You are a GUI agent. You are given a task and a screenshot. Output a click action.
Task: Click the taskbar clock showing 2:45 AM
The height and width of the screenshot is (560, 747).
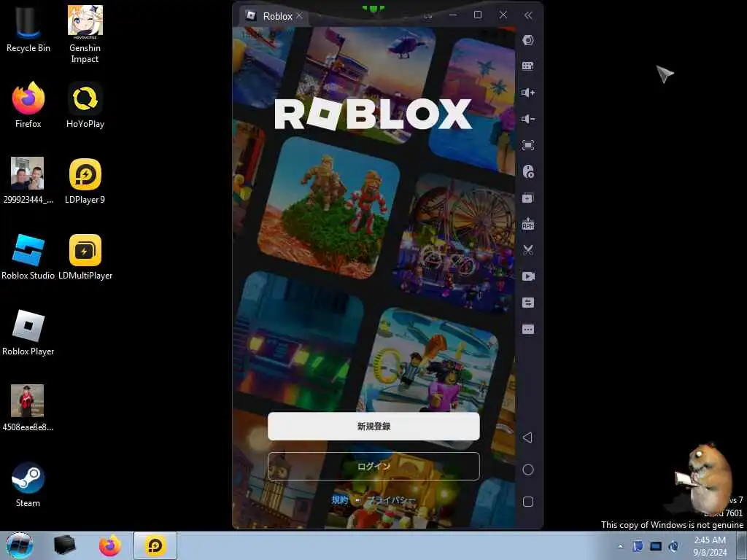tap(710, 546)
